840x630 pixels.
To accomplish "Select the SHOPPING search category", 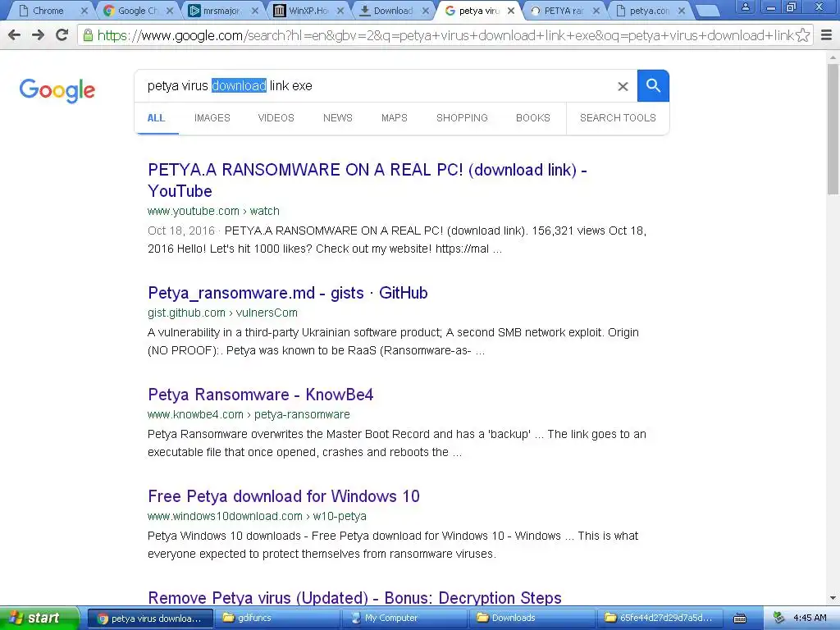I will click(x=462, y=118).
